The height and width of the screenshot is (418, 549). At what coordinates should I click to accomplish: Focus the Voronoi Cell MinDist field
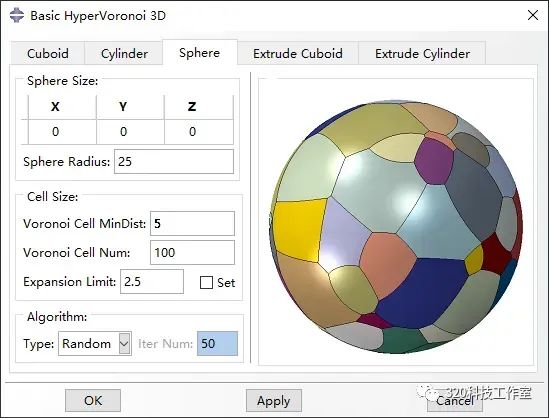pos(192,223)
